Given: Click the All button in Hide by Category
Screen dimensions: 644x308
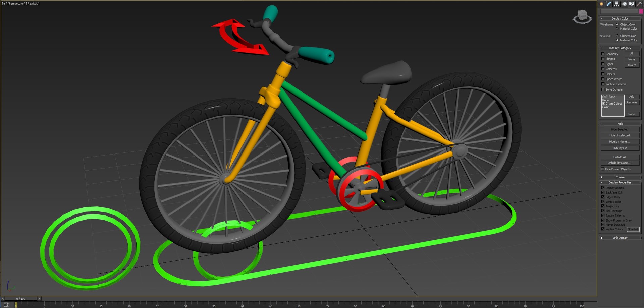Looking at the screenshot, I should (632, 54).
